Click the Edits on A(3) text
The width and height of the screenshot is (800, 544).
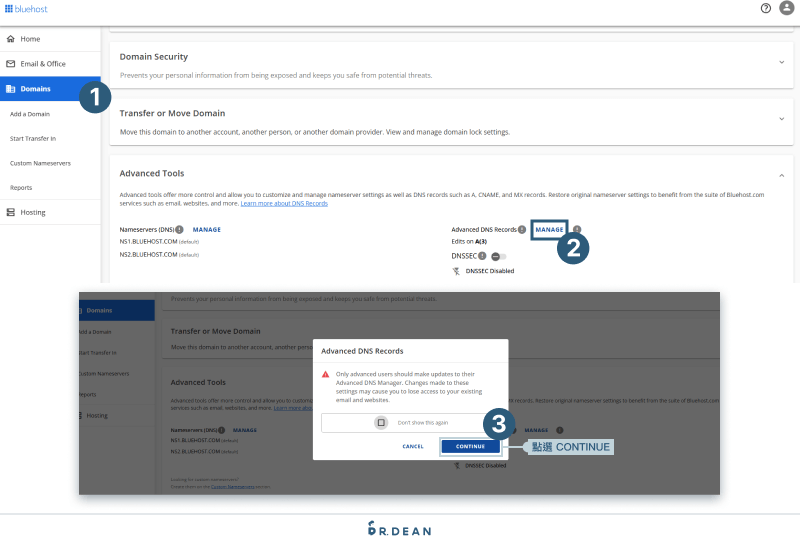(x=469, y=241)
